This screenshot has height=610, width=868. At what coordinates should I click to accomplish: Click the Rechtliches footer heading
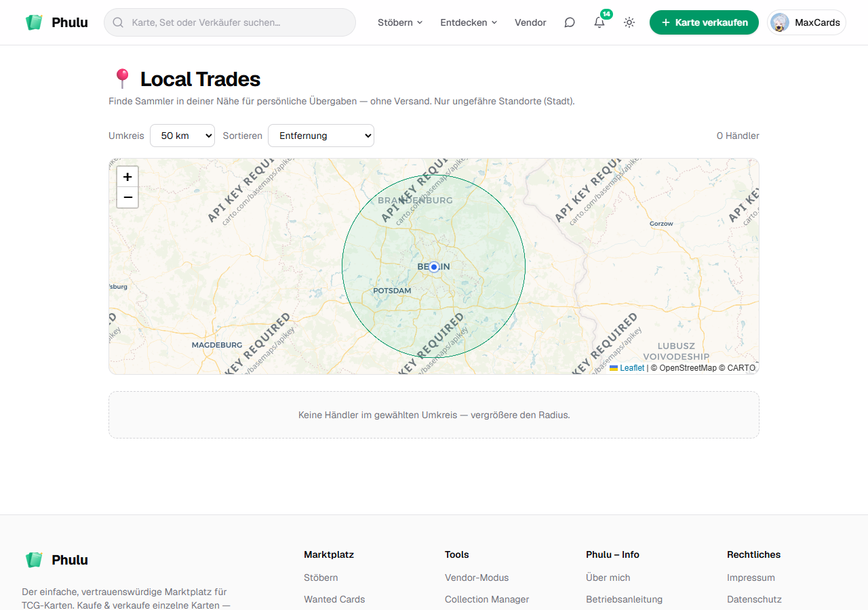pyautogui.click(x=753, y=554)
